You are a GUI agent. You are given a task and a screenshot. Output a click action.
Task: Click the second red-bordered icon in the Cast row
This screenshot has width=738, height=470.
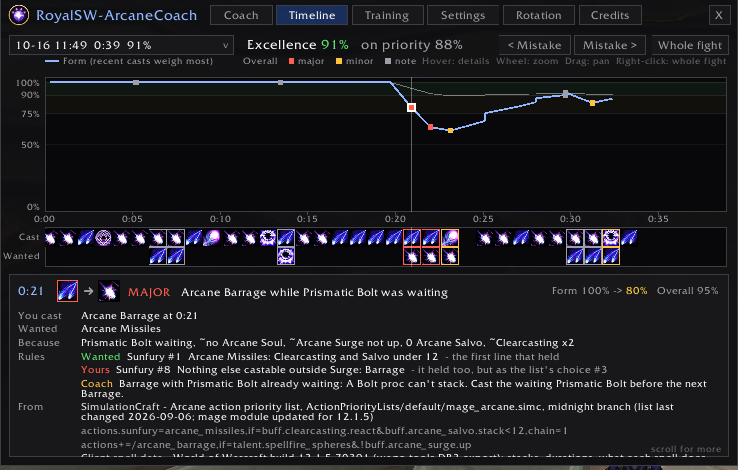(x=431, y=238)
